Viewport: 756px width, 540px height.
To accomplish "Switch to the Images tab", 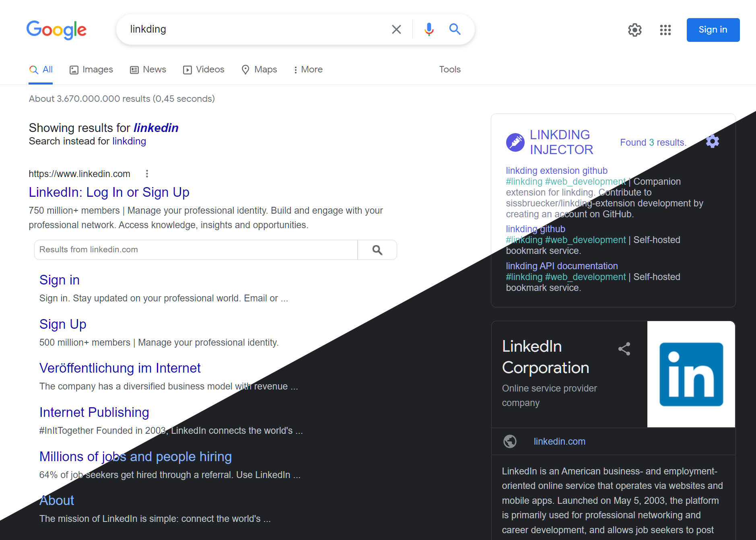I will (x=91, y=70).
